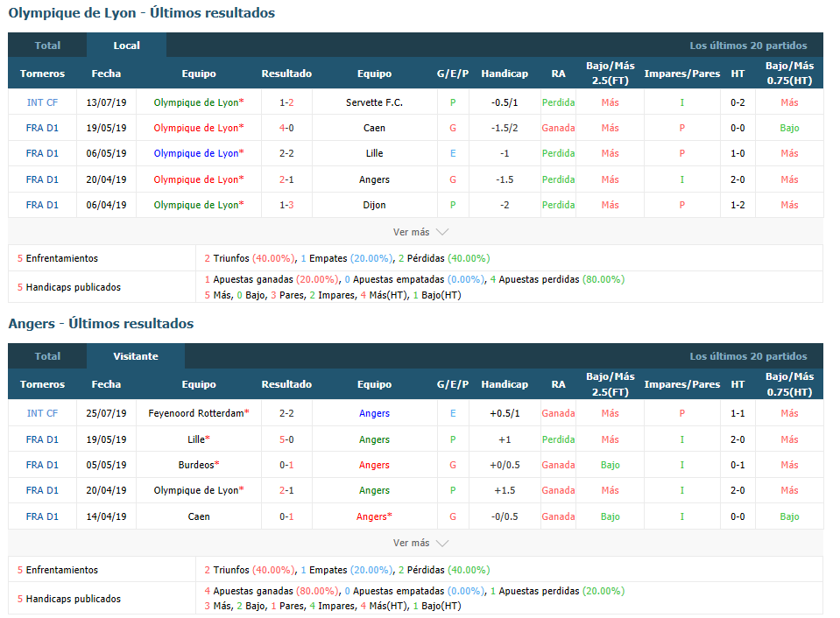Open FRA D1 link for 19/05/19 Lyon match
Screen dimensions: 840x618
pos(42,128)
